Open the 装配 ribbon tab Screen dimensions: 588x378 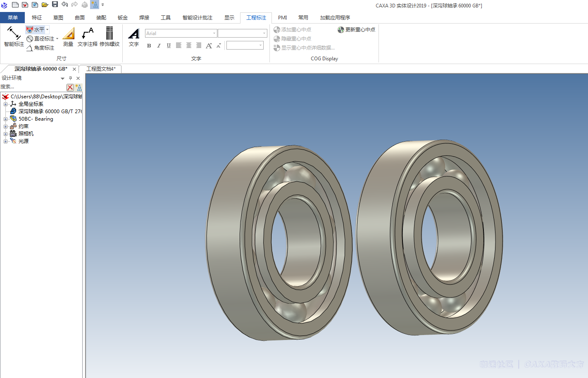pos(101,18)
